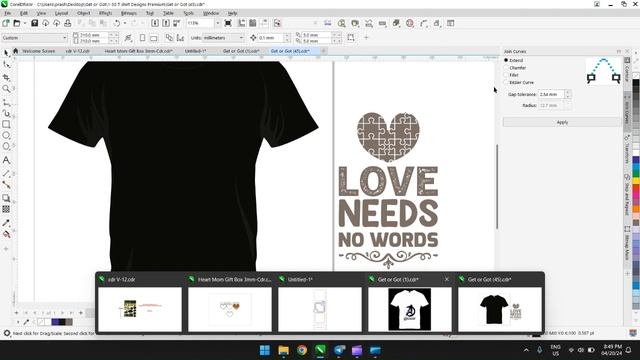Switch to the cdr V-12.cdr document tab
The height and width of the screenshot is (360, 640).
click(78, 51)
